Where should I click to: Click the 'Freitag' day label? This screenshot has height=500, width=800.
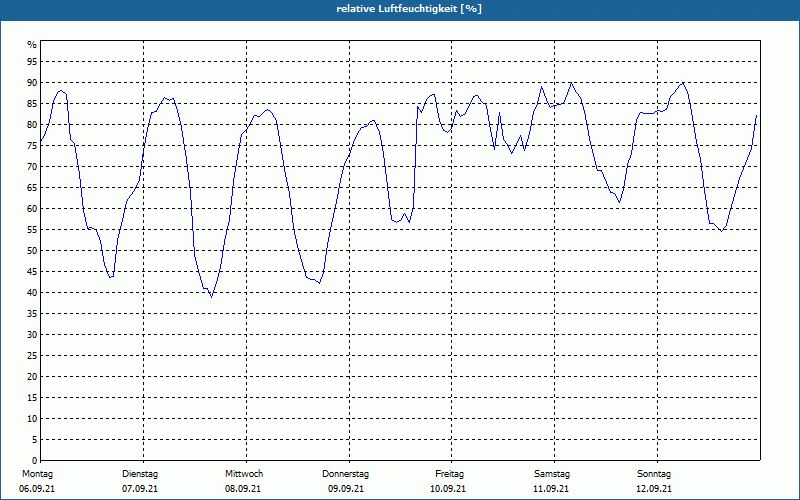[449, 474]
